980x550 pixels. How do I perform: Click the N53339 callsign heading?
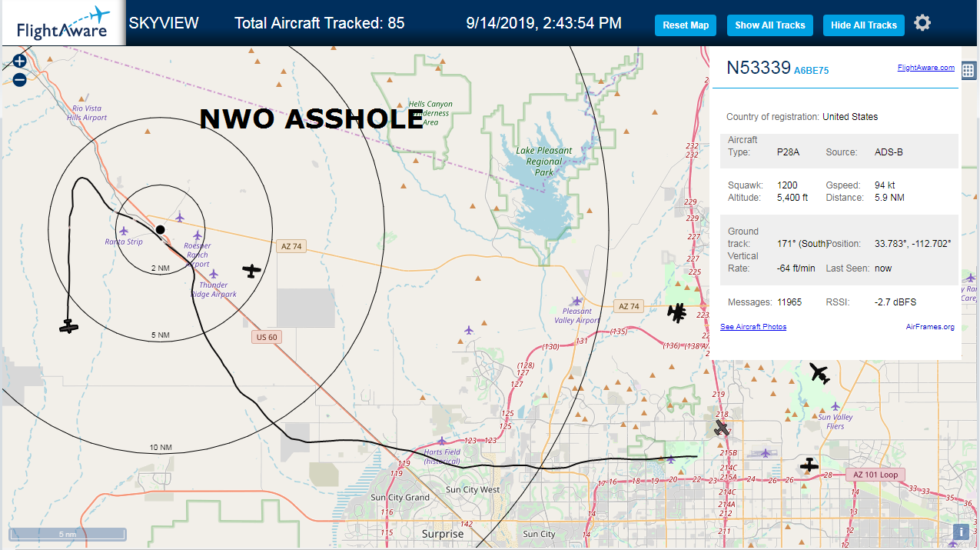pos(759,68)
